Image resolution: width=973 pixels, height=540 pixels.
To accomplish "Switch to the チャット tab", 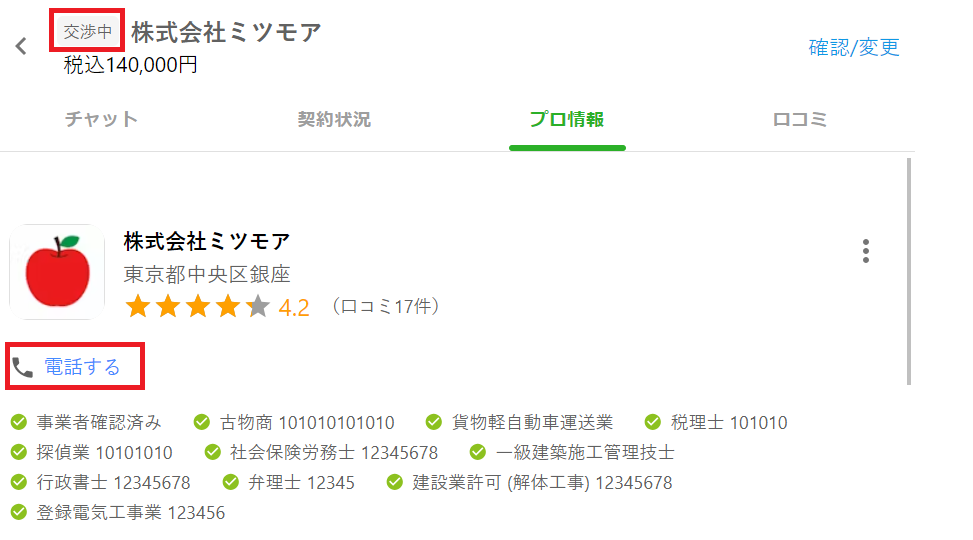I will click(x=101, y=119).
